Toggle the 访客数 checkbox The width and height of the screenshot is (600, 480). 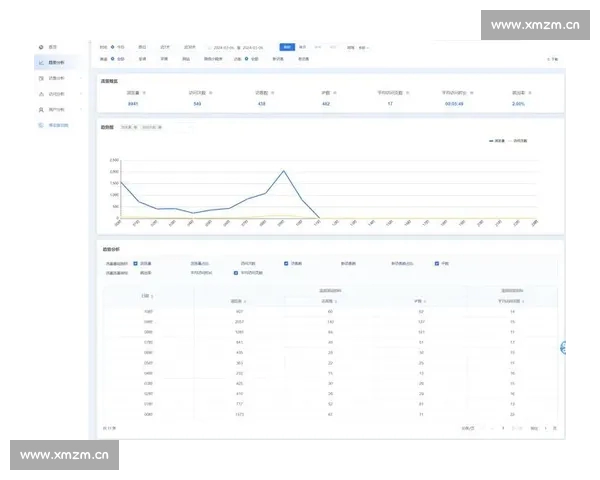pos(286,264)
